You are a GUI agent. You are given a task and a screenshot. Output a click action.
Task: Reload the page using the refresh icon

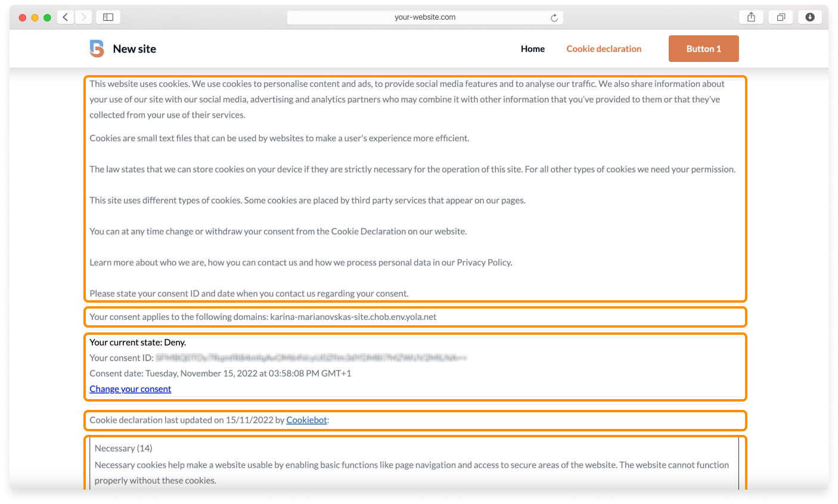(554, 18)
